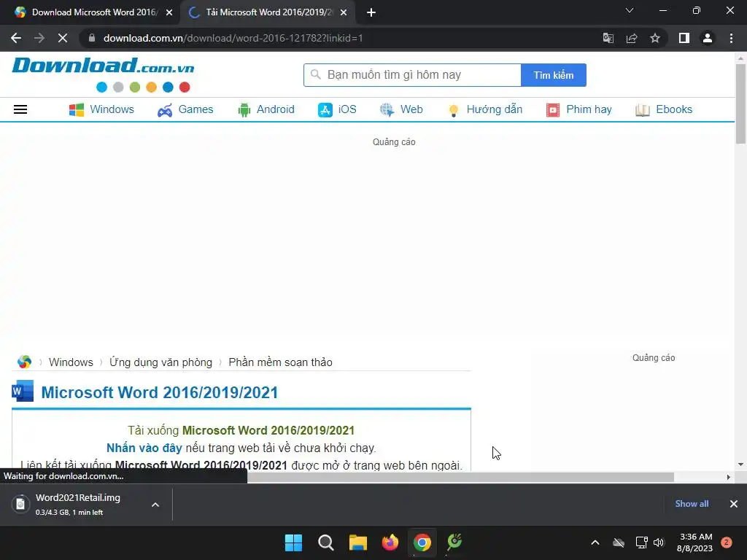Show hidden system tray icons
Screen dimensions: 747x560
tap(595, 542)
